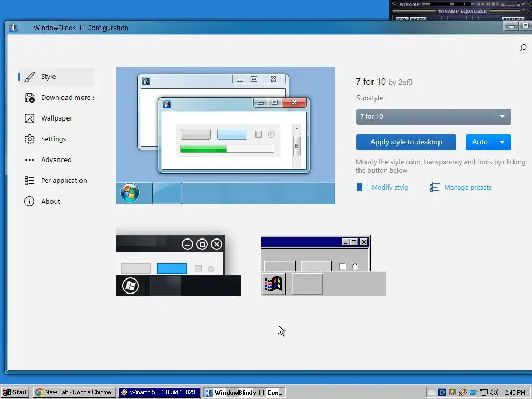
Task: Switch to New Tab - Google Chrome taskbar button
Action: 75,392
